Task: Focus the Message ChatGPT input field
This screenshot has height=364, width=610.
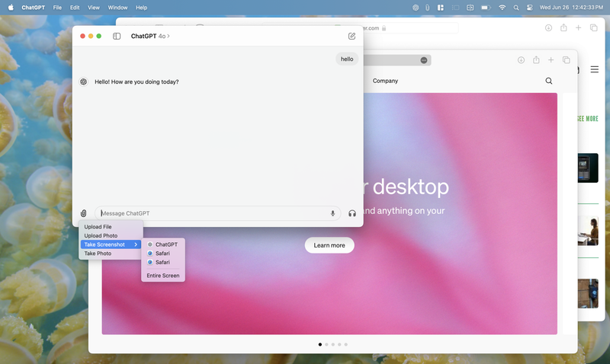Action: coord(217,213)
